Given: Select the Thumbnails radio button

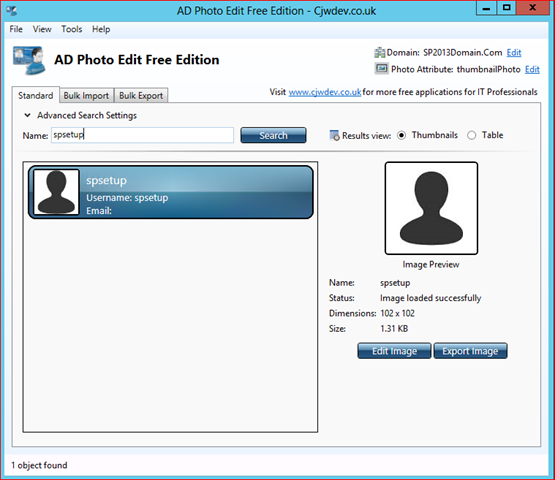Looking at the screenshot, I should tap(401, 135).
